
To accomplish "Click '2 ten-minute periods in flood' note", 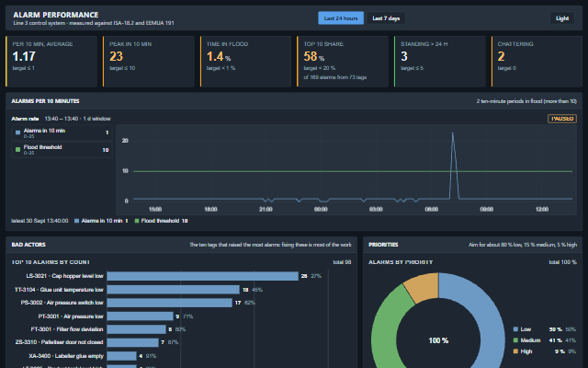I will [x=526, y=101].
